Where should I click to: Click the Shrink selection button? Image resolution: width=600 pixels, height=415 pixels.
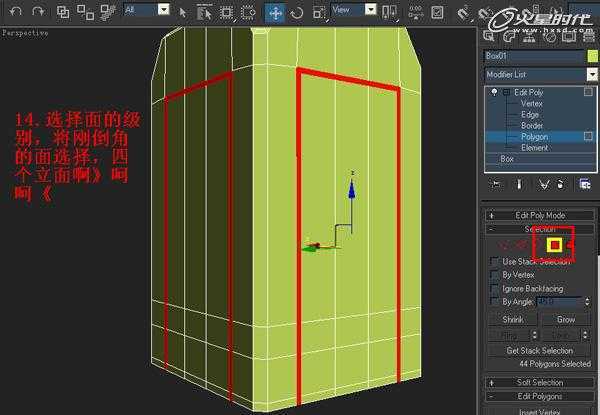click(x=512, y=319)
